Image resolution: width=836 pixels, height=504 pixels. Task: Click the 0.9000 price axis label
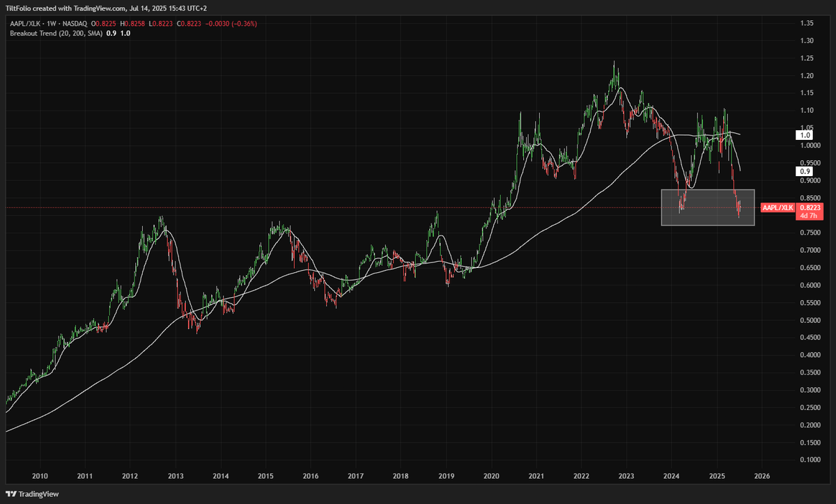coord(810,180)
